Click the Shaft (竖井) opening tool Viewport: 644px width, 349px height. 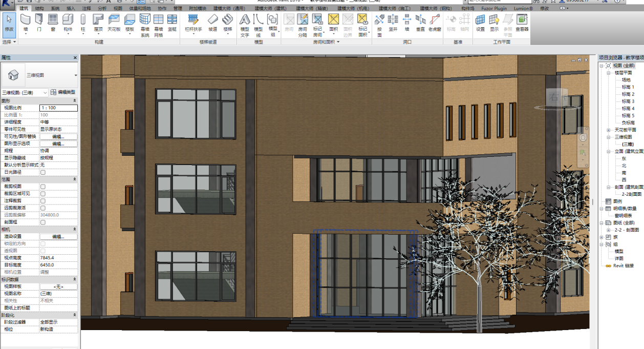393,23
